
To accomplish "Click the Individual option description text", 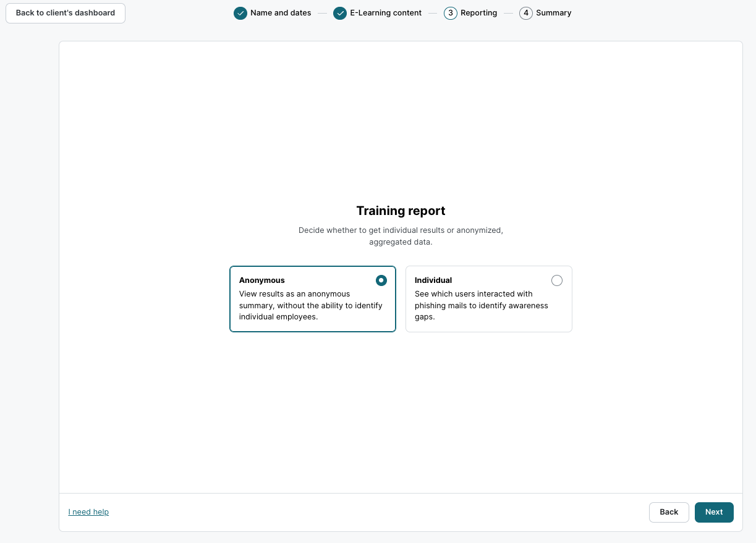I will [x=481, y=305].
